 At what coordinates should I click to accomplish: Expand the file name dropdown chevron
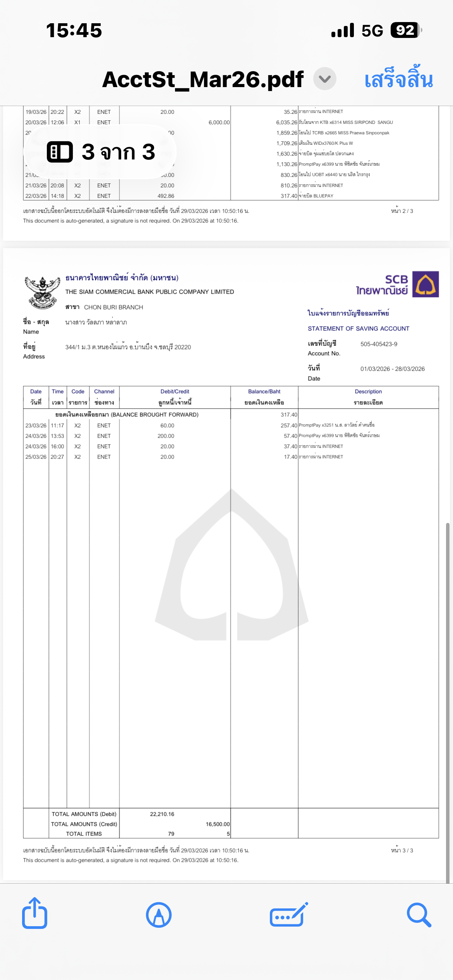point(324,79)
